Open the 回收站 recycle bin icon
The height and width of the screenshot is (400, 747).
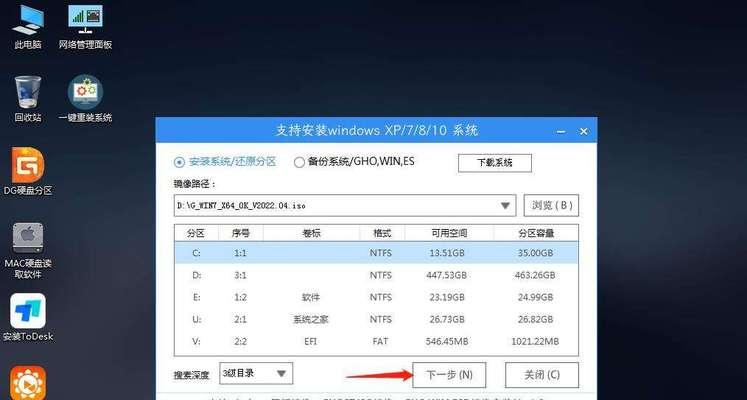pyautogui.click(x=28, y=99)
